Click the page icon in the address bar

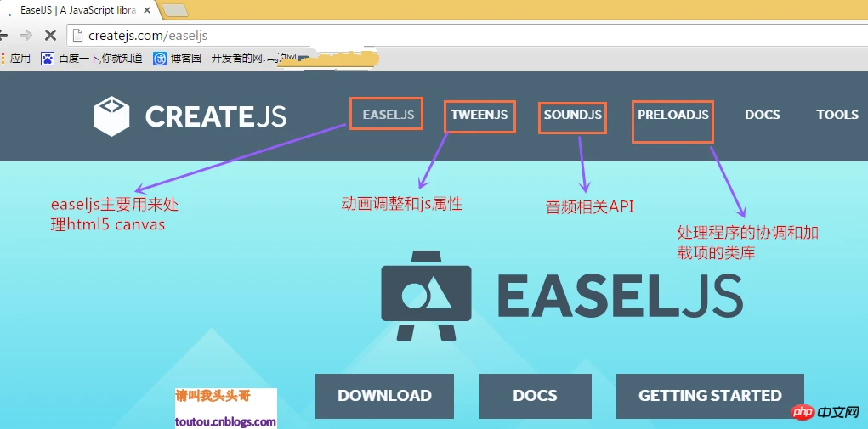pyautogui.click(x=78, y=36)
